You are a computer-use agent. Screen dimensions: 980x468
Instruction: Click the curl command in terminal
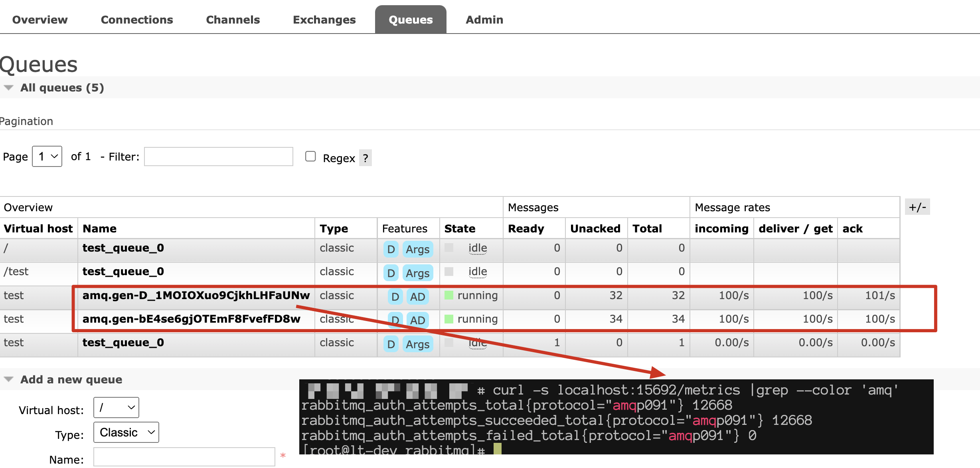pos(695,390)
